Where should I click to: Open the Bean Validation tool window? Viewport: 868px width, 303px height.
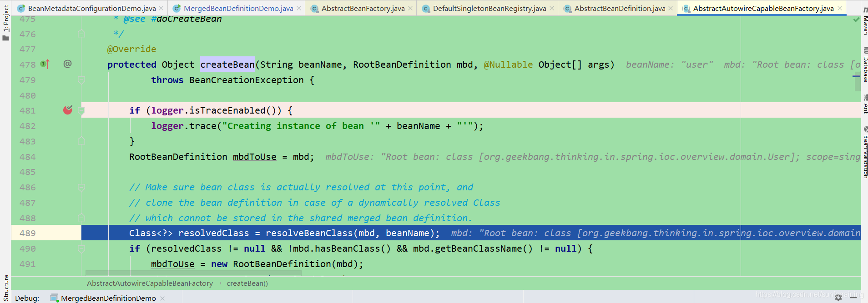coord(865,152)
